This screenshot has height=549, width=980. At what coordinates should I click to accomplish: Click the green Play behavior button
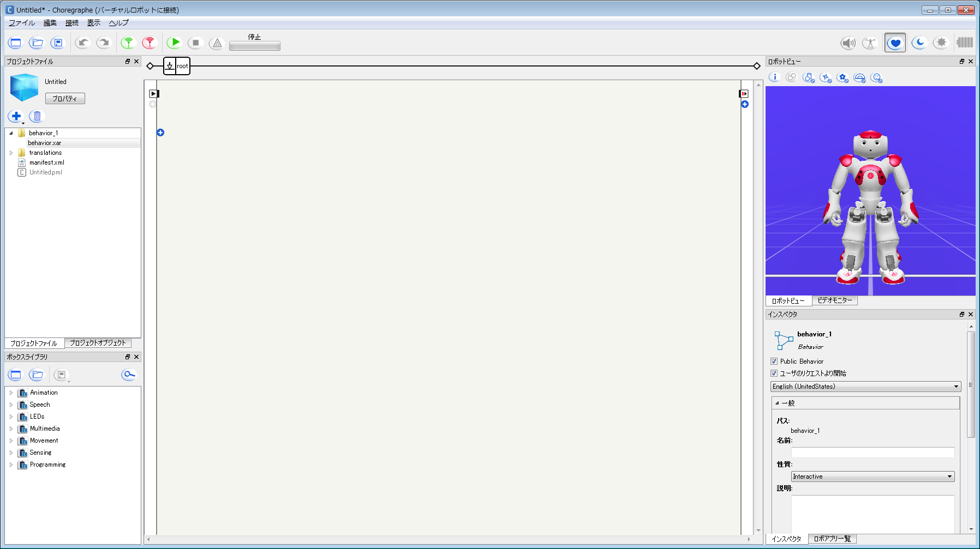174,43
